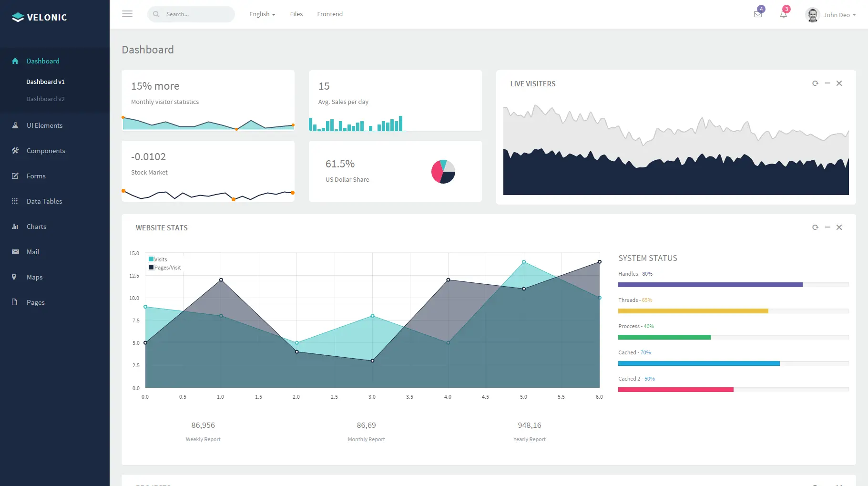The image size is (868, 486).
Task: Click the Charts bar icon in sidebar
Action: (15, 227)
